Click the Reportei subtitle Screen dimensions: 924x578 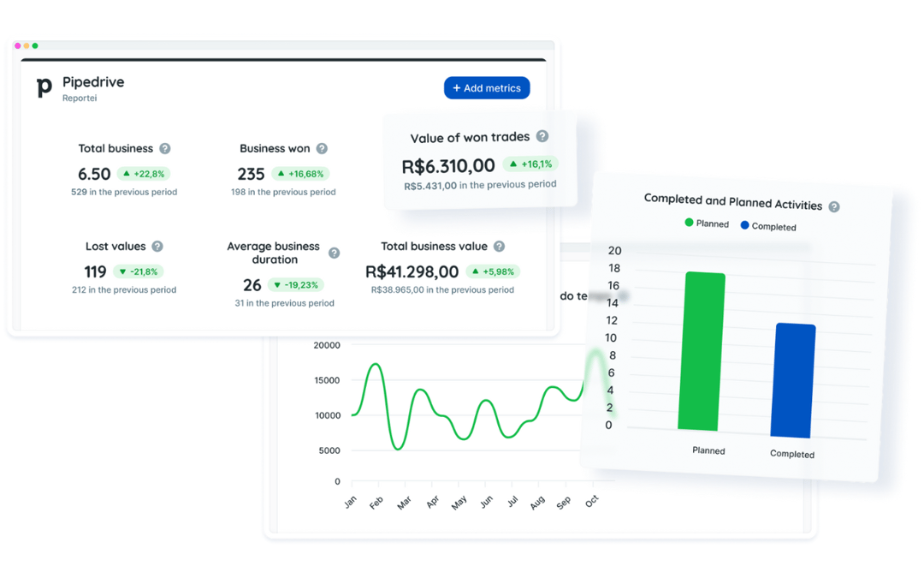click(x=80, y=98)
